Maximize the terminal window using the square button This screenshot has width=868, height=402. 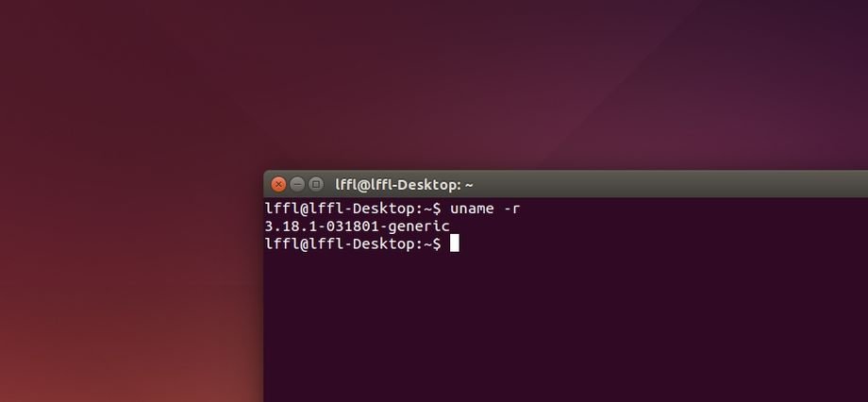[315, 184]
